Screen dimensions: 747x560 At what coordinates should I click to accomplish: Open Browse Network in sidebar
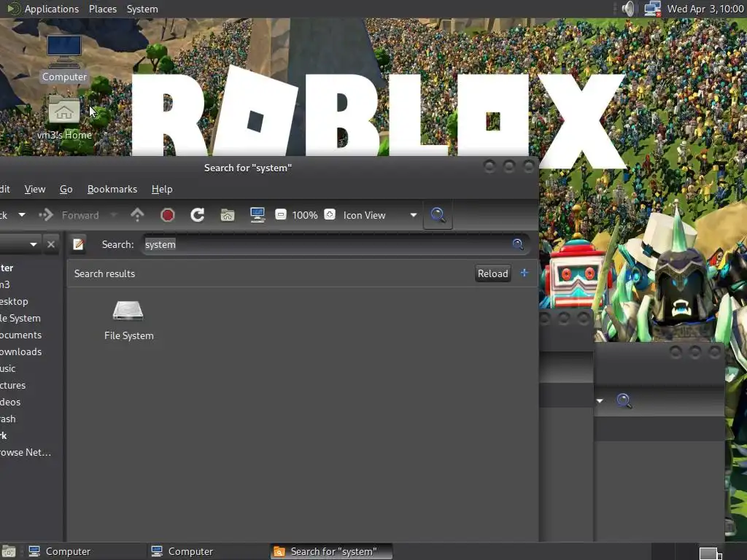pos(26,452)
